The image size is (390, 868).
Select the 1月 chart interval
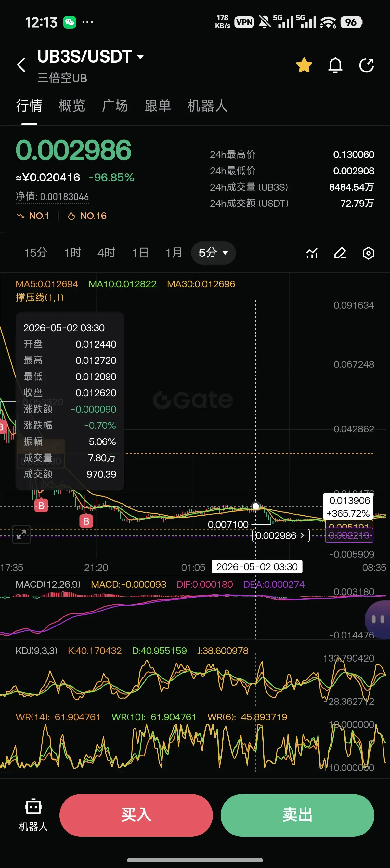click(x=174, y=252)
